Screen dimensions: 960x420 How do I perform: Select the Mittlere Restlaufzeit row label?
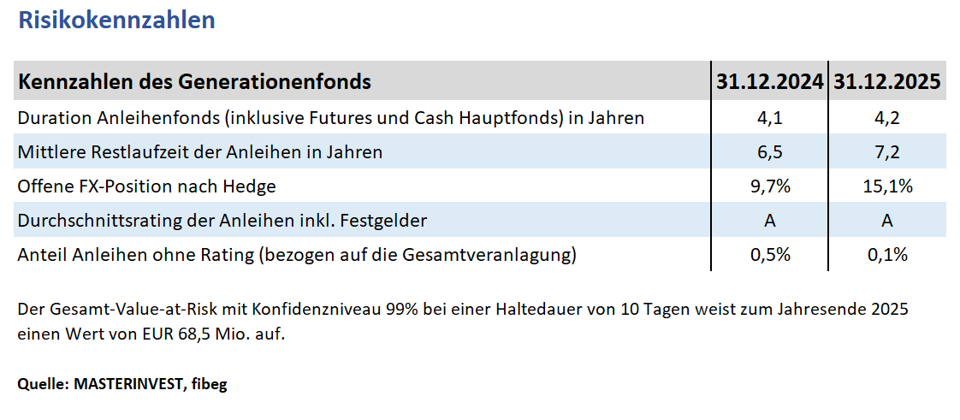coord(200,152)
